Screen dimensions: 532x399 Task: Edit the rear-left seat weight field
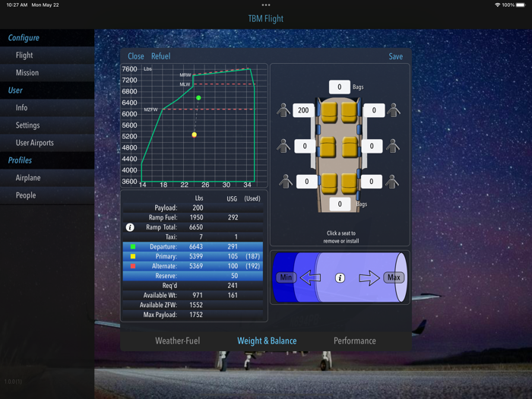tap(307, 182)
